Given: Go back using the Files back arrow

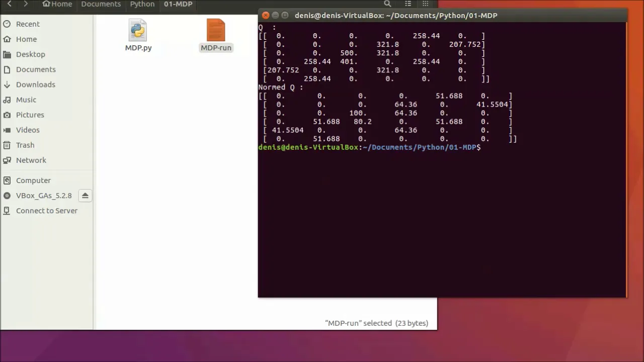Looking at the screenshot, I should click(x=9, y=4).
